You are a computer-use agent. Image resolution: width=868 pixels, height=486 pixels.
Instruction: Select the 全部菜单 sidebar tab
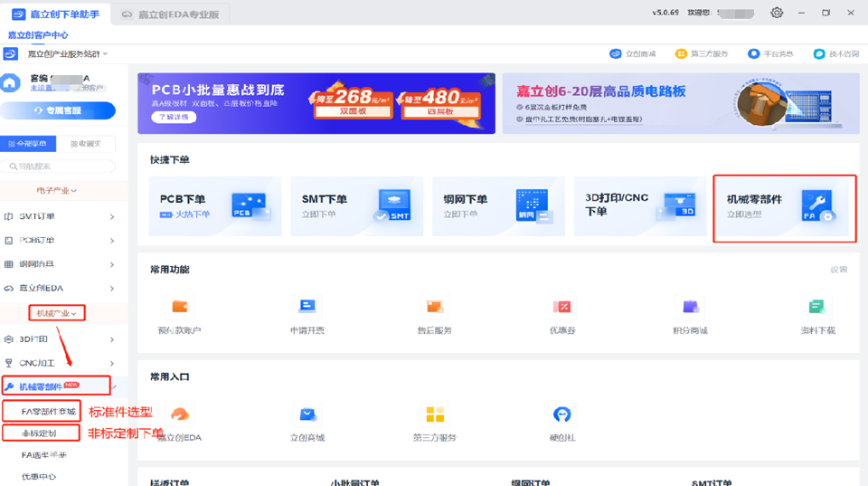(28, 144)
